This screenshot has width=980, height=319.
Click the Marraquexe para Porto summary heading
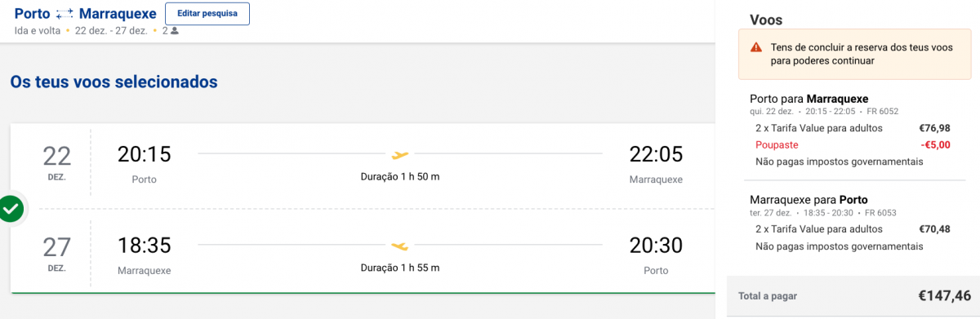[808, 200]
